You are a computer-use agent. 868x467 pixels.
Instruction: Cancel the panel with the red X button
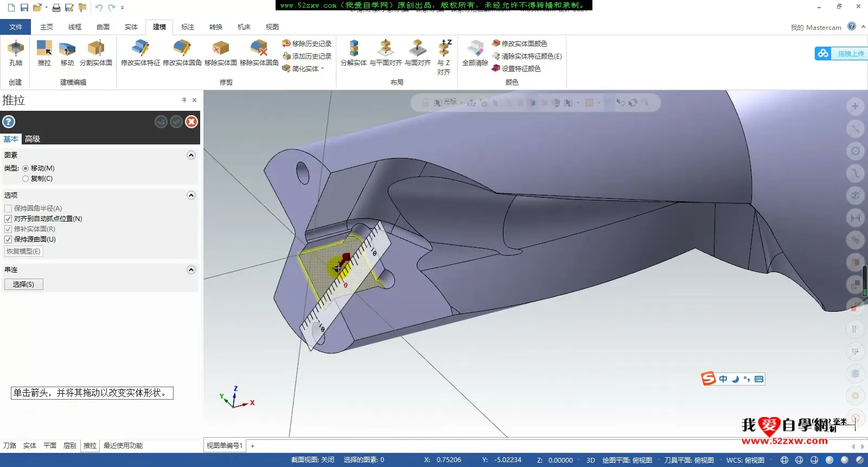pyautogui.click(x=192, y=122)
